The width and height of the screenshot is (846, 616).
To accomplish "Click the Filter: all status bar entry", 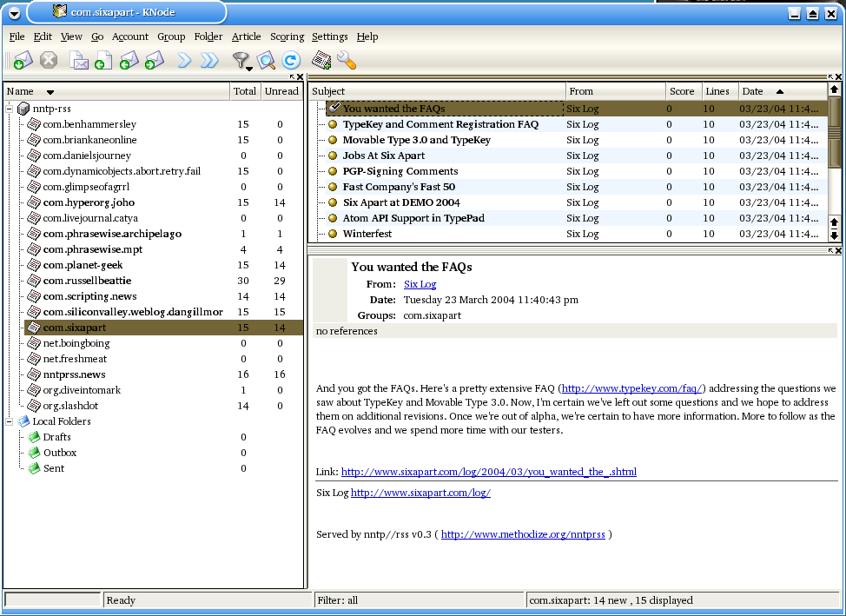I will pyautogui.click(x=420, y=600).
